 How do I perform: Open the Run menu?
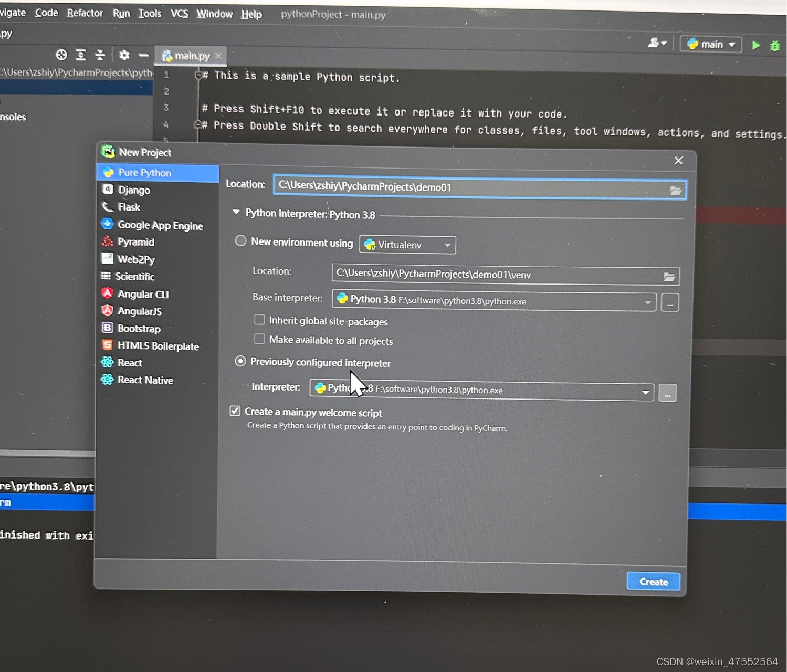[121, 13]
